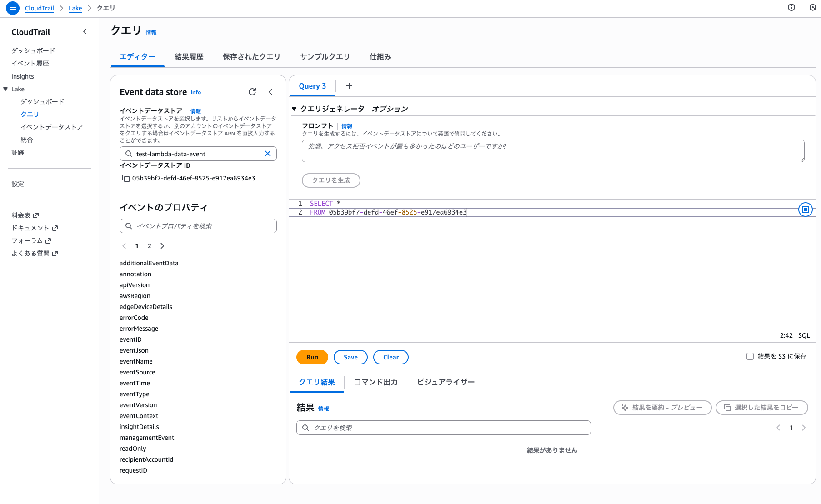Open the editor keyboard shortcut icon
Viewport: 821px width, 504px height.
805,210
